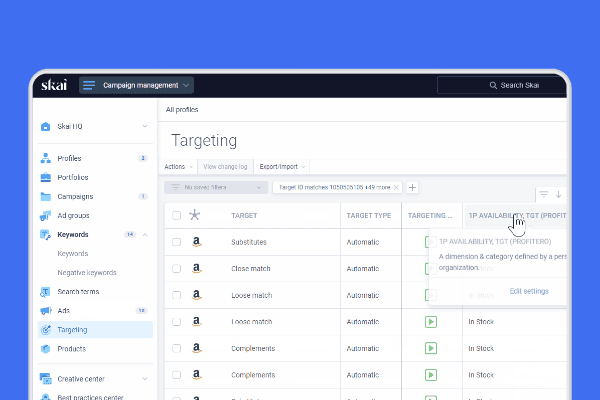Click the Profiles hierarchy icon
The width and height of the screenshot is (600, 400).
pos(46,158)
